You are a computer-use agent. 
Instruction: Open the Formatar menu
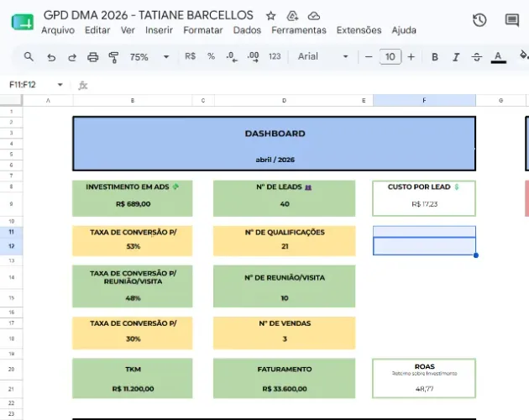pos(202,30)
